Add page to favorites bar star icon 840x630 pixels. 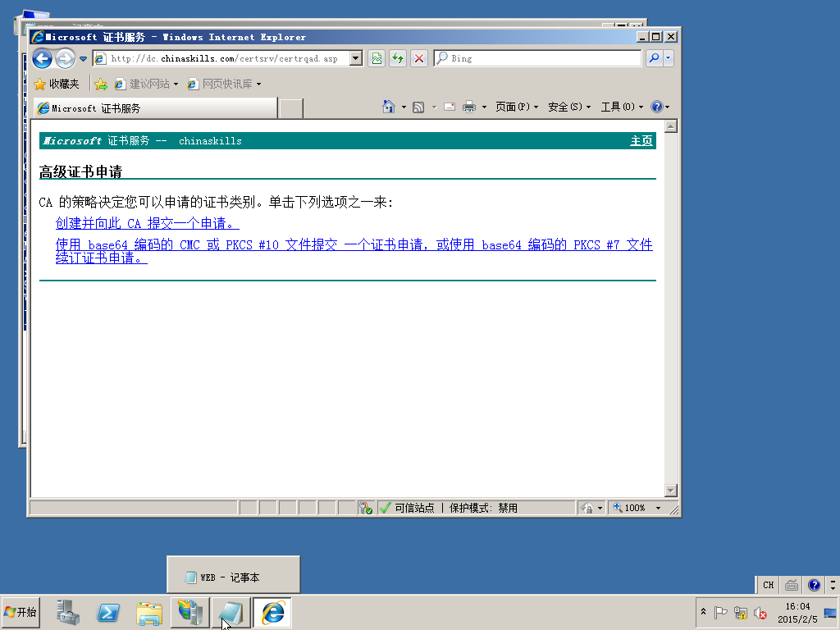pos(101,84)
